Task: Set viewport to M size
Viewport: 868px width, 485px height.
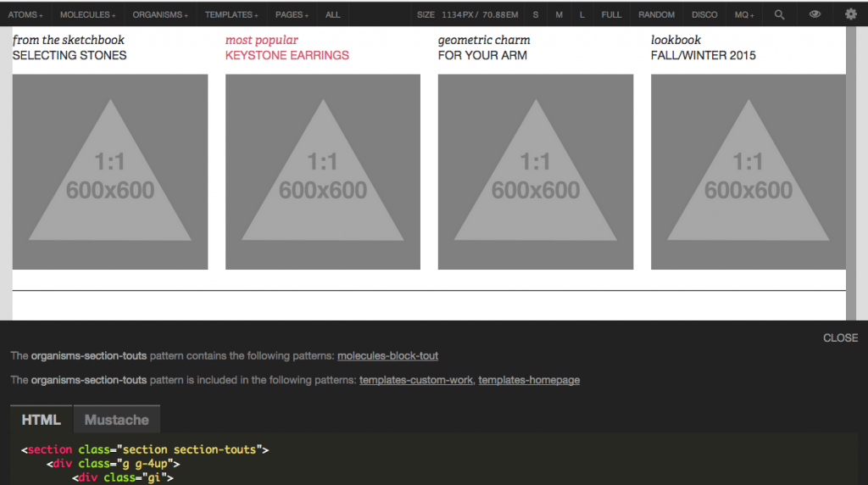Action: click(x=559, y=14)
